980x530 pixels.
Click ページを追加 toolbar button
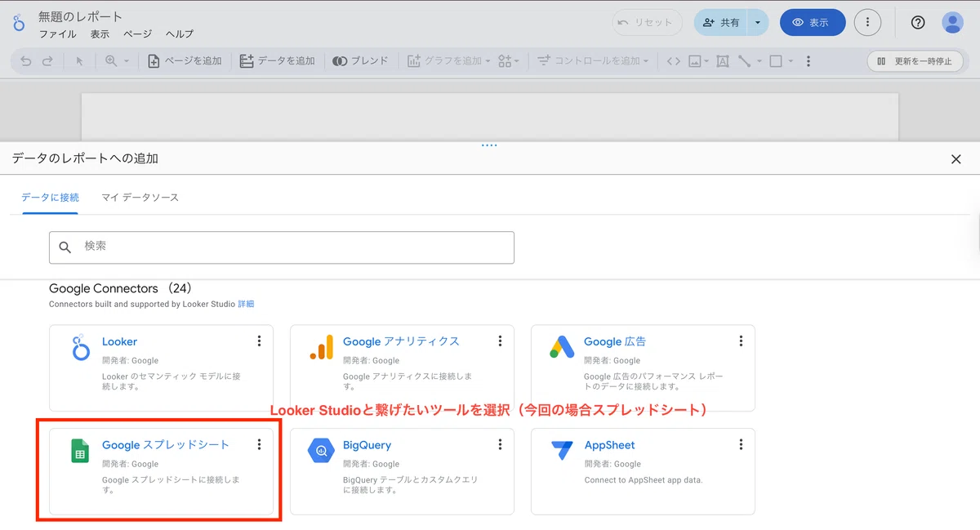click(185, 61)
